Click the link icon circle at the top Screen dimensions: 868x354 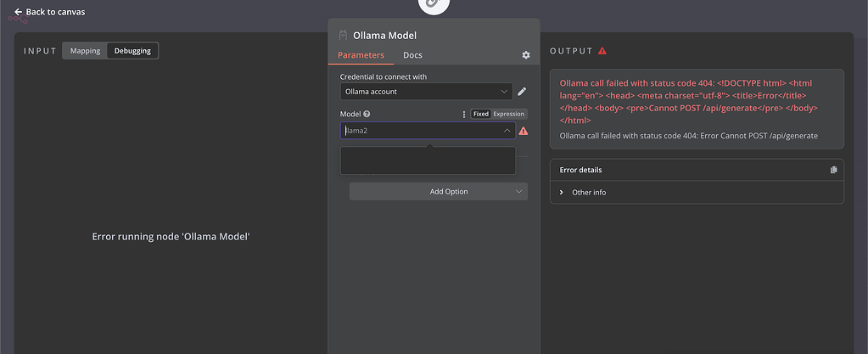(x=434, y=4)
